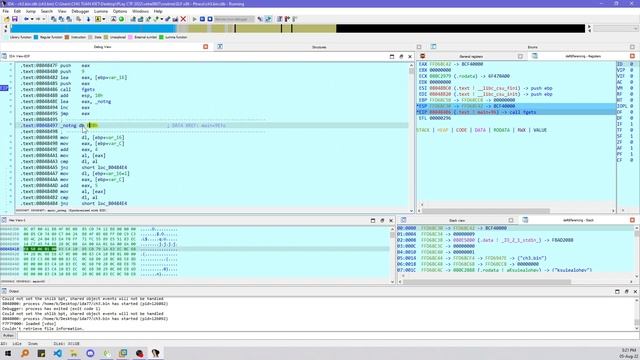Open the combo box right of the navigation band
The height and width of the screenshot is (360, 640).
[x=616, y=29]
